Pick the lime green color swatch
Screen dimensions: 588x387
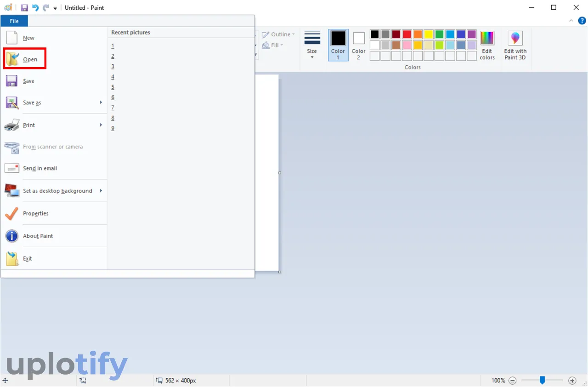pyautogui.click(x=439, y=45)
